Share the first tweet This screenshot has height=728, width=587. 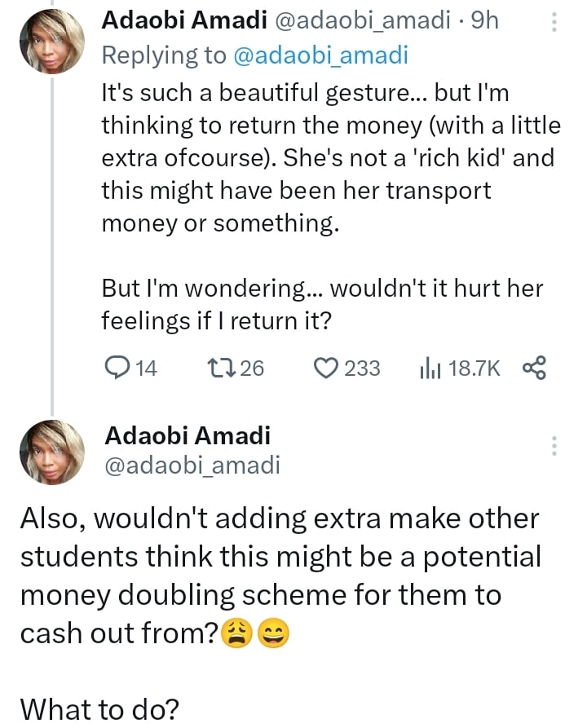533,368
